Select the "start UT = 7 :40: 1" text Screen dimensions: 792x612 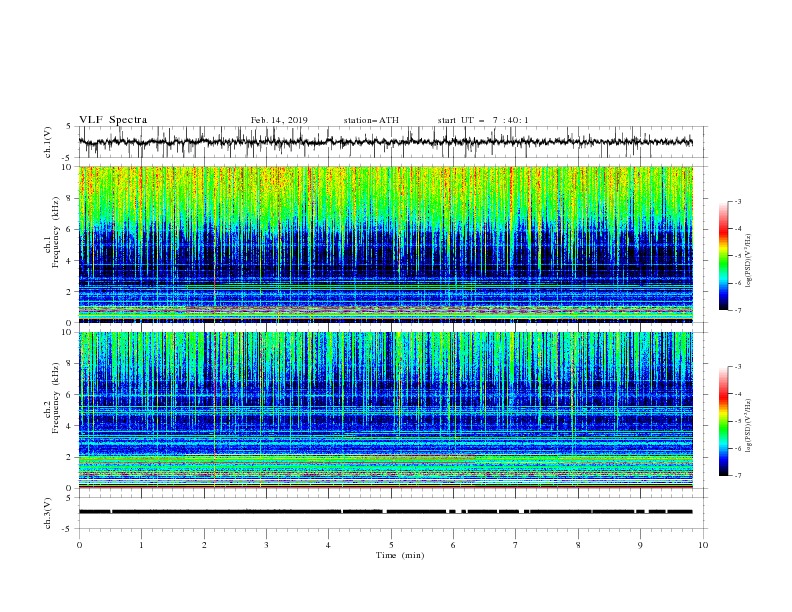[483, 120]
